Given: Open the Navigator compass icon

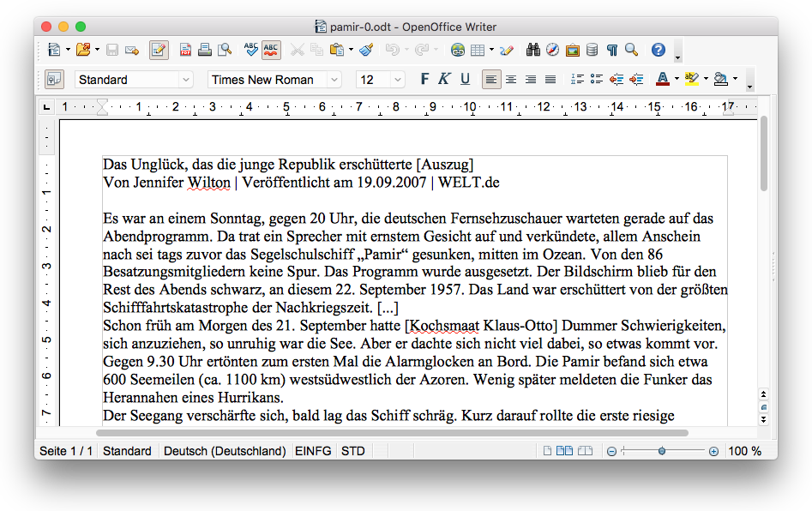Looking at the screenshot, I should point(552,50).
